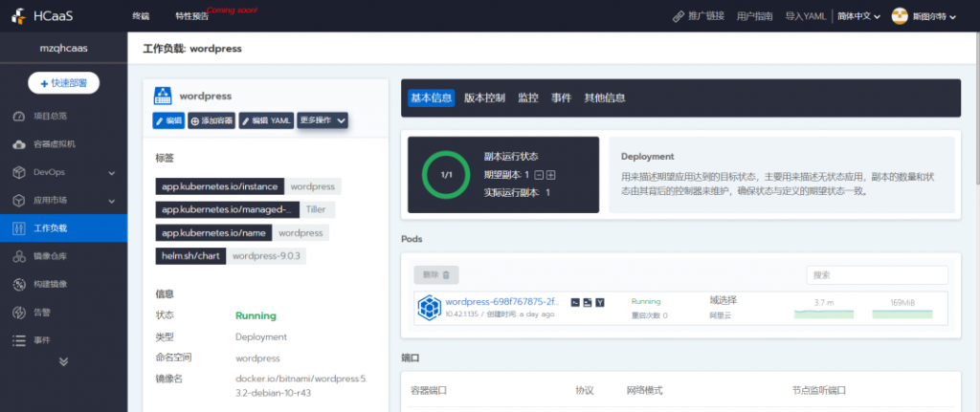Click the wordpress deployment icon
Image resolution: width=980 pixels, height=412 pixels.
[x=163, y=97]
